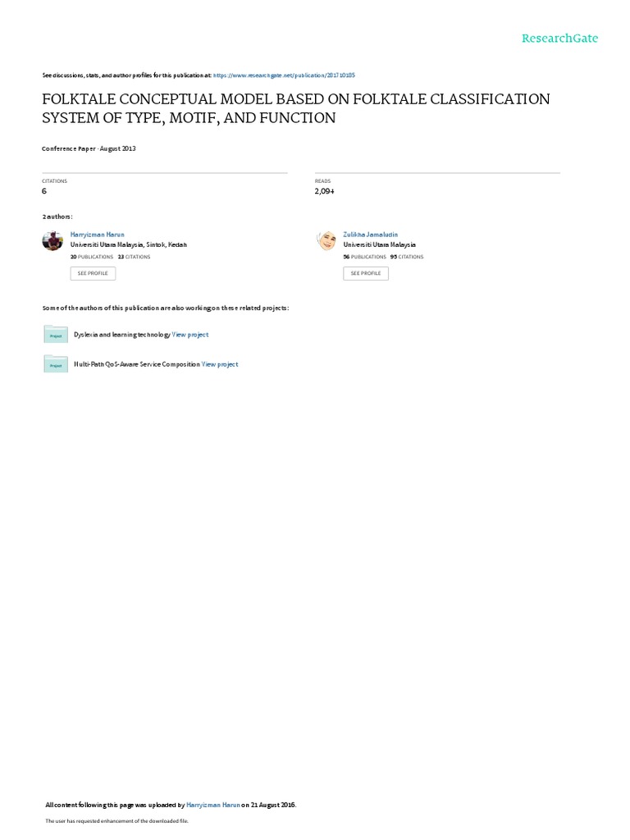Click the Citations count of 6
The image size is (630, 840).
pos(44,191)
